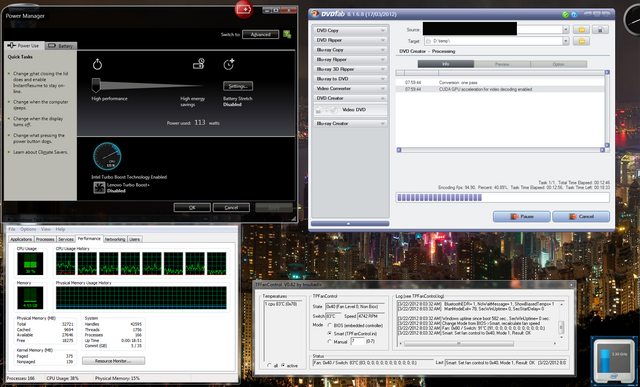Click the blue help icon in the DVDFab title bar

click(x=574, y=14)
